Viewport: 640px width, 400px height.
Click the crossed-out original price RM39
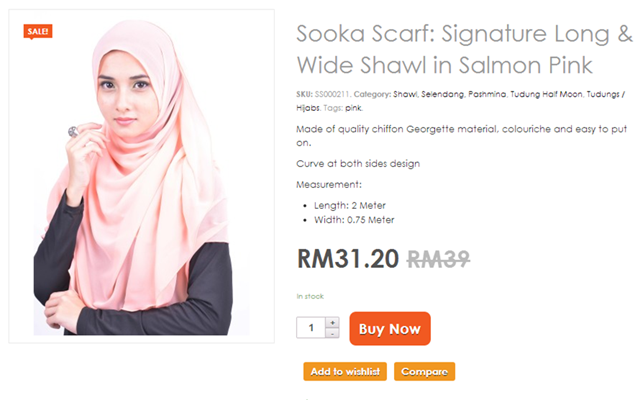pos(438,259)
